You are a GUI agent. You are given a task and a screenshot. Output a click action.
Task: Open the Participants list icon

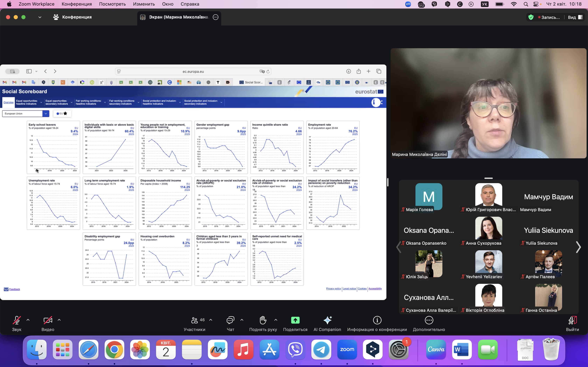pos(195,320)
